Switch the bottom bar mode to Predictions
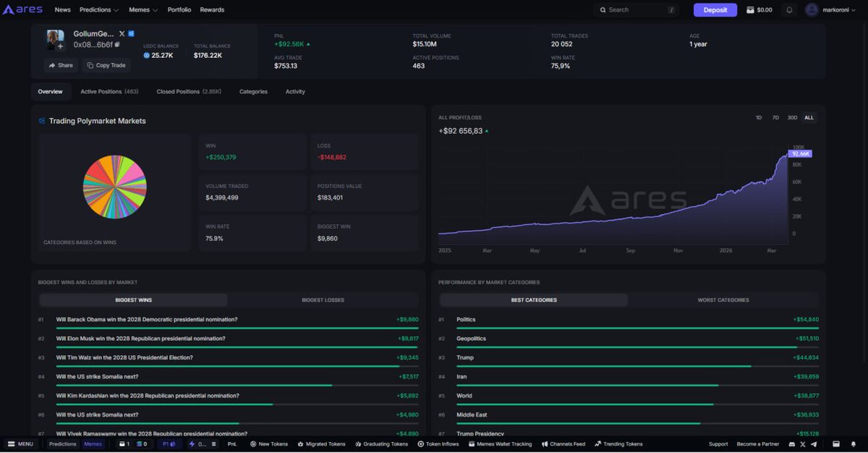 [x=63, y=444]
